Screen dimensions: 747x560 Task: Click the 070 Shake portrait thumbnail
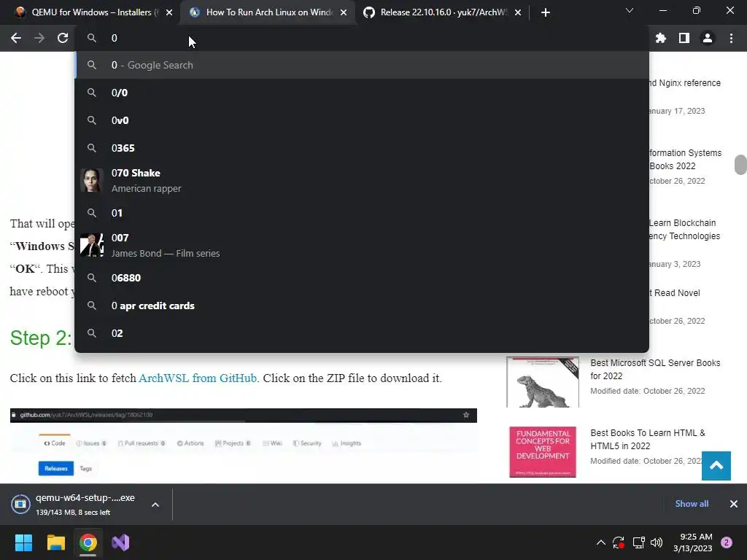pos(91,181)
